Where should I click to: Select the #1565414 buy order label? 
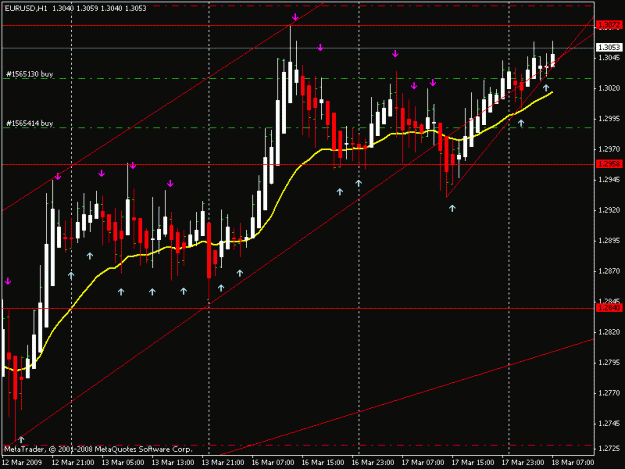(x=29, y=124)
